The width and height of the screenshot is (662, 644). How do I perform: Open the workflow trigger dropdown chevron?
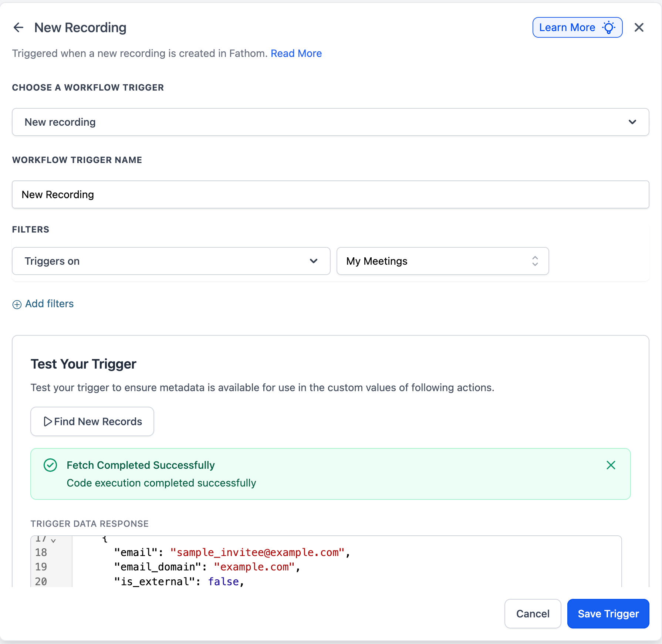tap(632, 122)
